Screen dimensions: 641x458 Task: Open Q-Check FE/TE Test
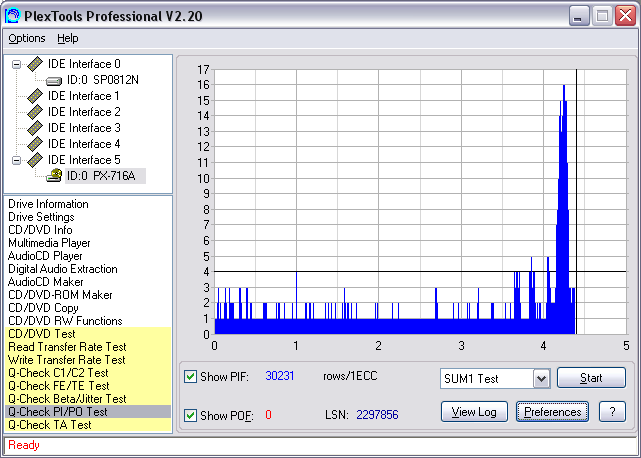click(x=58, y=386)
